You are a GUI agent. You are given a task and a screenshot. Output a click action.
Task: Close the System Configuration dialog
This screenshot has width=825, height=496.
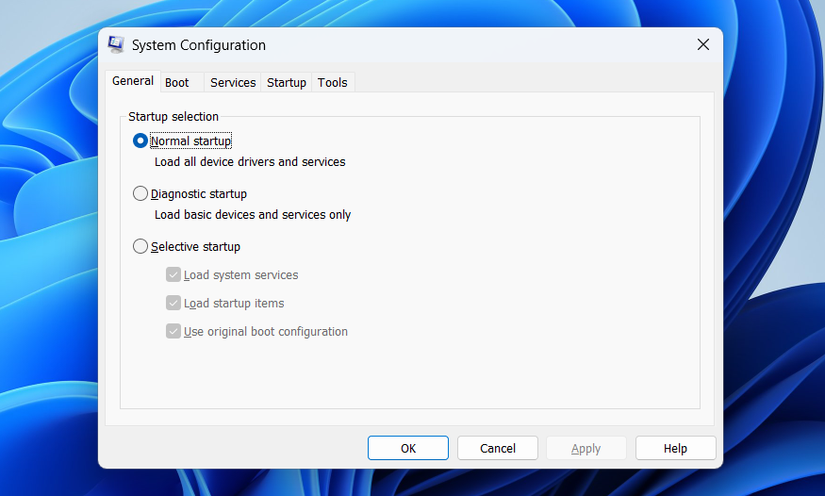[x=703, y=45]
